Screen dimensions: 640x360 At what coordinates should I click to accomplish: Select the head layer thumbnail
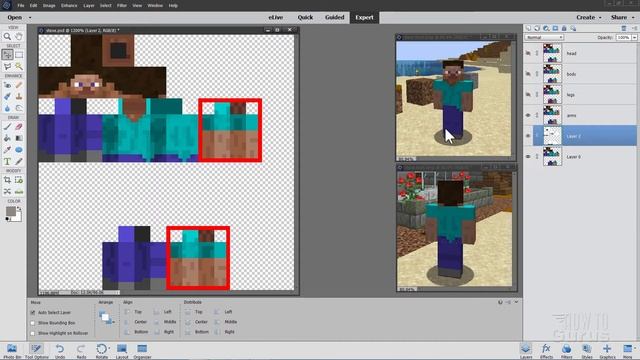pos(552,53)
